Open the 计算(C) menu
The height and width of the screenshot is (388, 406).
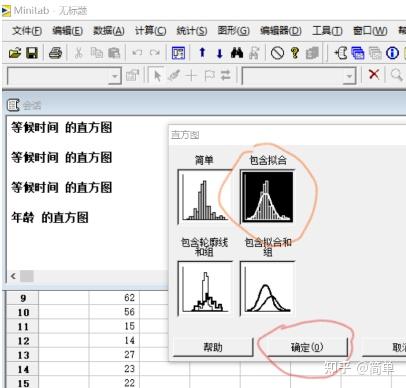pyautogui.click(x=150, y=31)
